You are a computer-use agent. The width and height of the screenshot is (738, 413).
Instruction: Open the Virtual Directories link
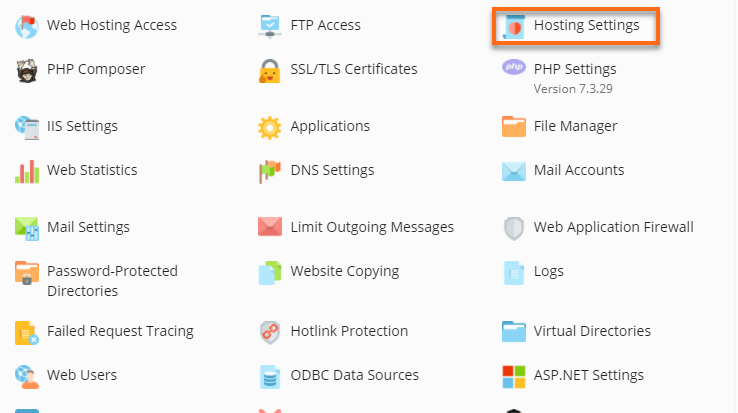592,331
